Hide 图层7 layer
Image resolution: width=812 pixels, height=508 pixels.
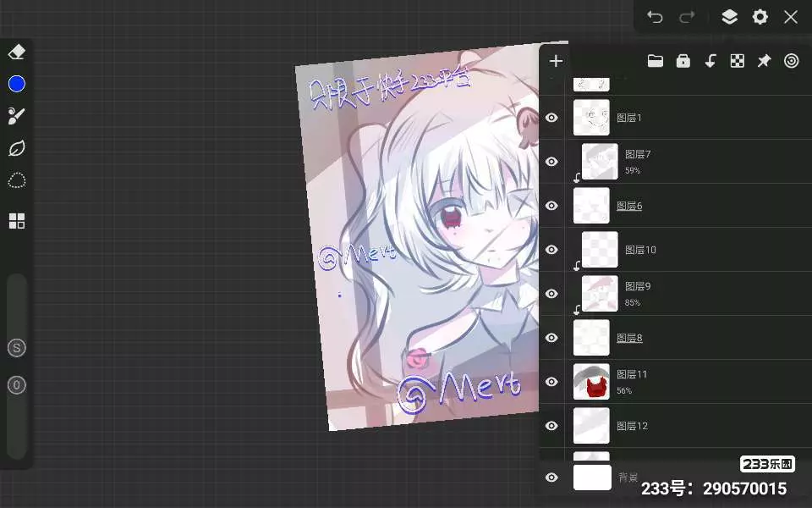tap(551, 162)
